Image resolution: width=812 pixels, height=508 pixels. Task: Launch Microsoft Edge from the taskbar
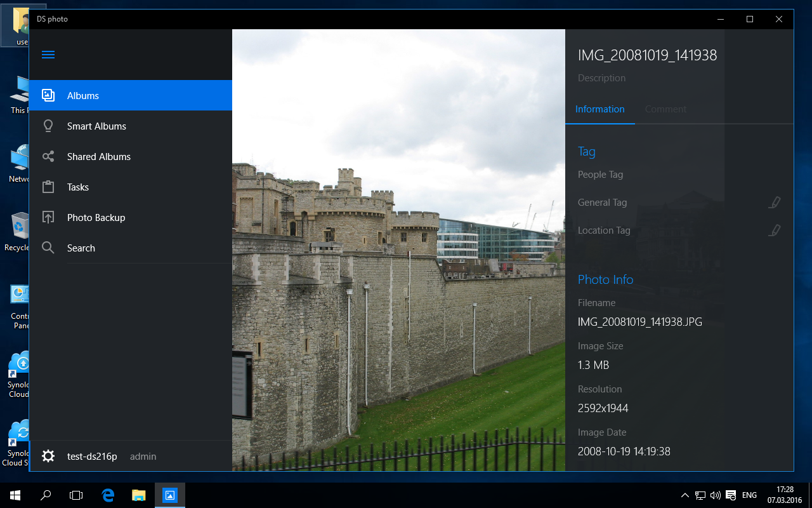[108, 495]
